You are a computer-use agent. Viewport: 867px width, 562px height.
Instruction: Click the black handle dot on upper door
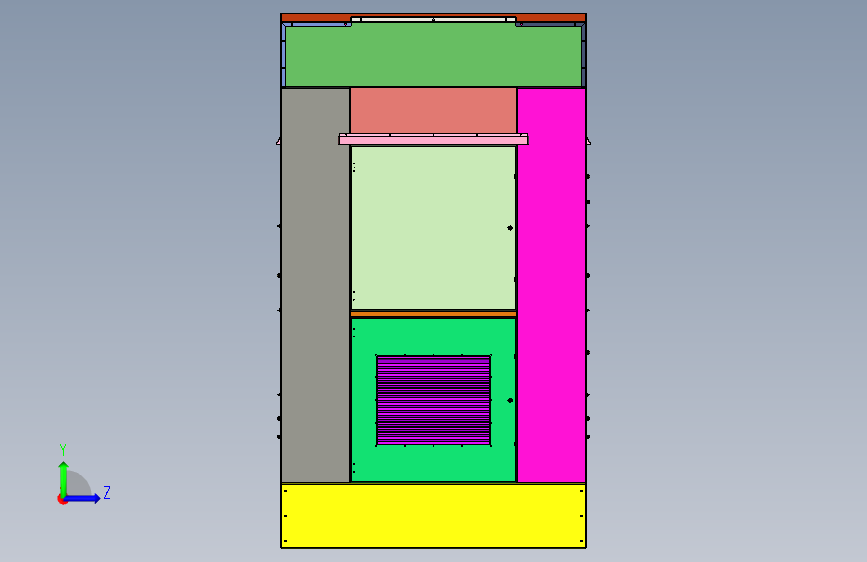[510, 228]
